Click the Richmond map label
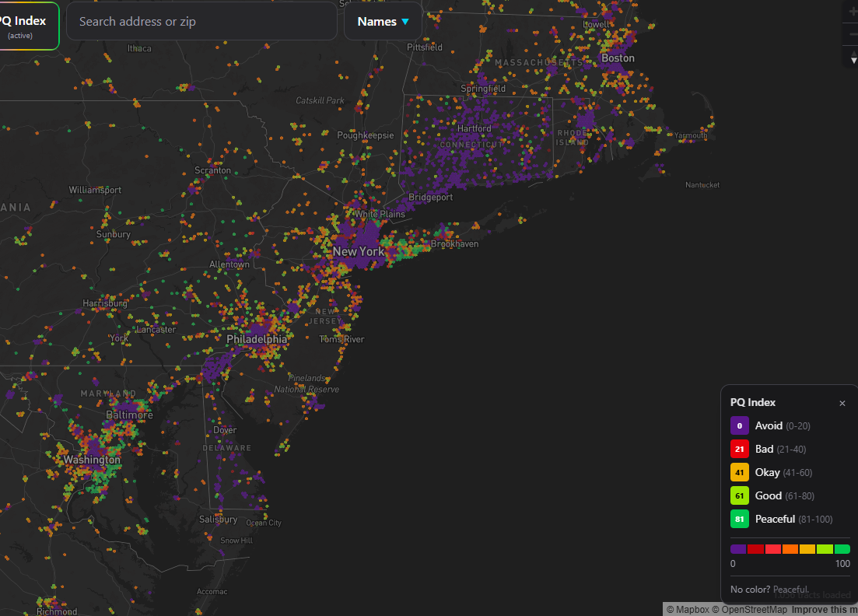The image size is (858, 616). [57, 611]
